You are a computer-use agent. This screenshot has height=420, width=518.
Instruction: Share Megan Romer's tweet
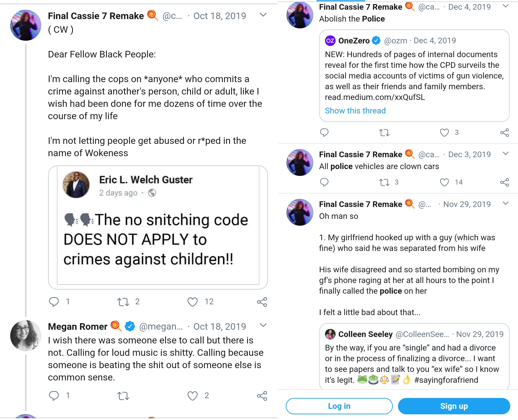[x=262, y=396]
